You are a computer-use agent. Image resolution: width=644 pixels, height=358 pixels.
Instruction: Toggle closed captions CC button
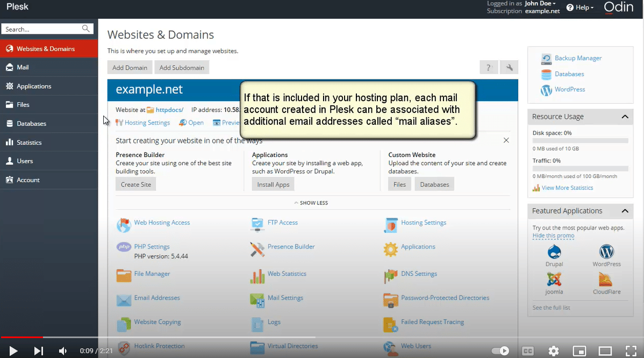[x=528, y=350]
